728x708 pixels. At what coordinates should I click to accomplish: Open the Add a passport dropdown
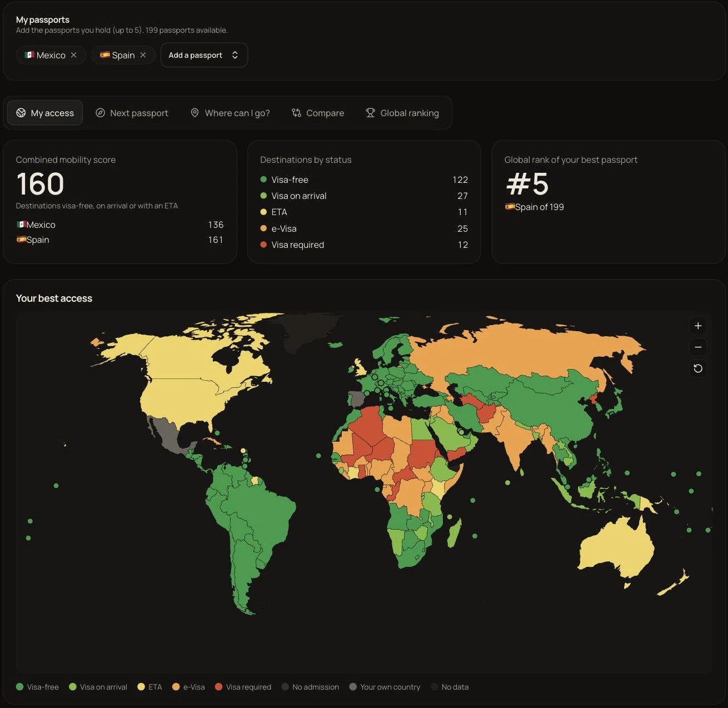coord(204,55)
